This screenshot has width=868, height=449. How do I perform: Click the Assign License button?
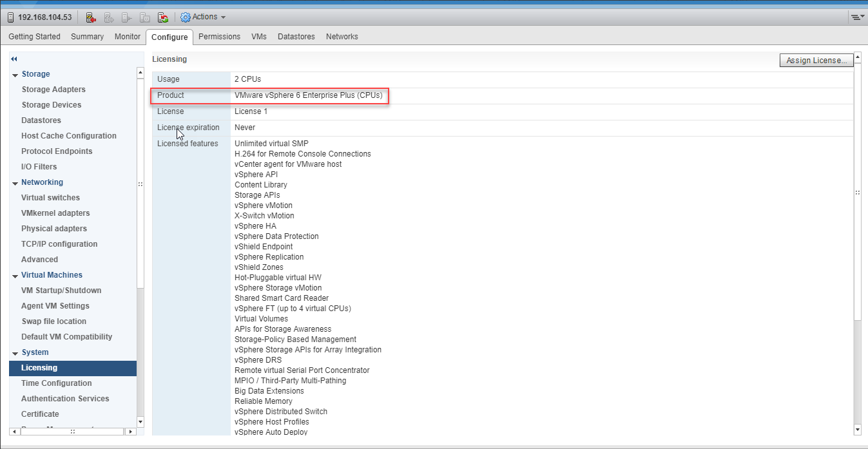tap(817, 60)
